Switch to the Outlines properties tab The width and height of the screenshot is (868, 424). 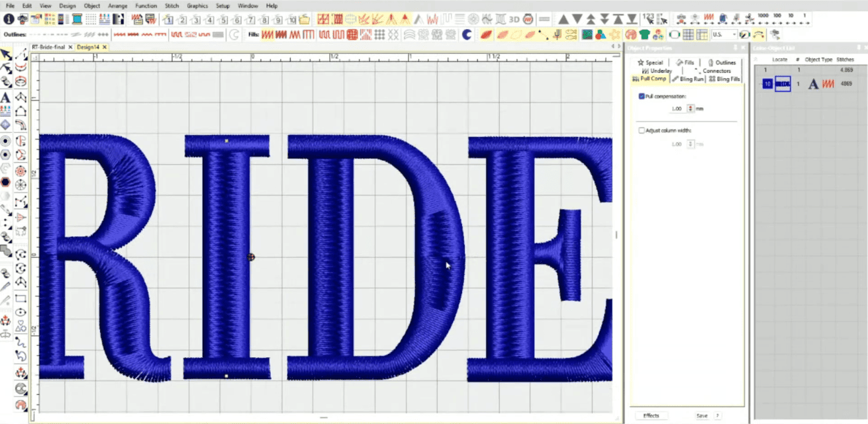click(722, 62)
